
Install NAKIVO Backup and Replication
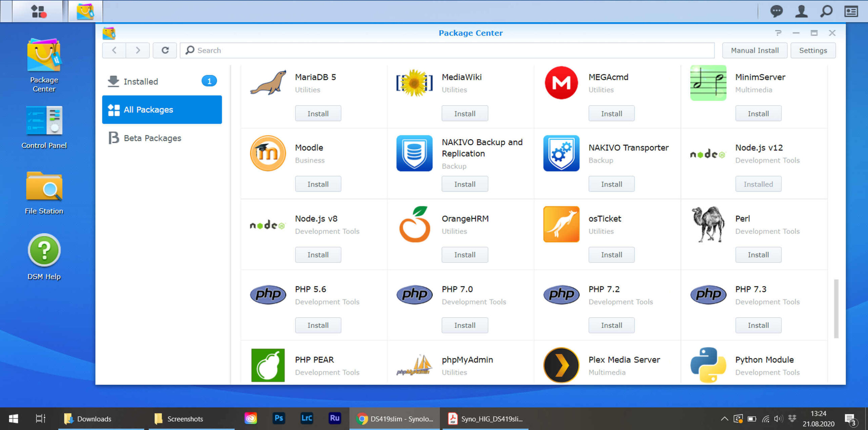[x=465, y=184]
